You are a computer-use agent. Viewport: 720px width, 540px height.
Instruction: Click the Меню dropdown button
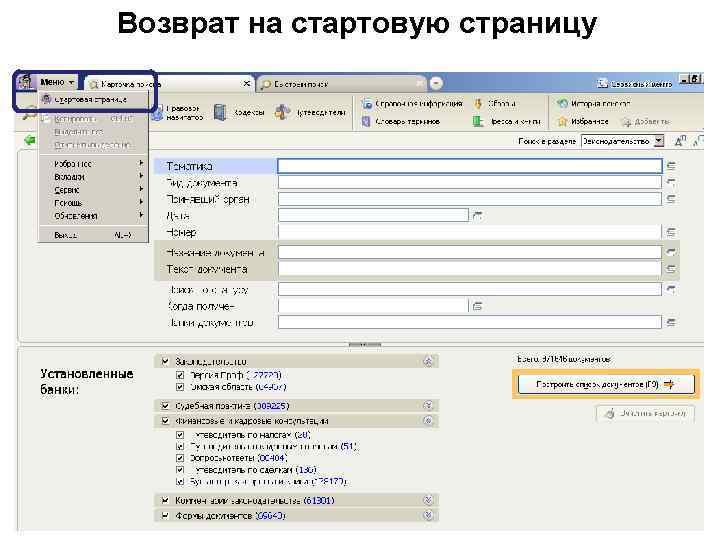tap(57, 82)
